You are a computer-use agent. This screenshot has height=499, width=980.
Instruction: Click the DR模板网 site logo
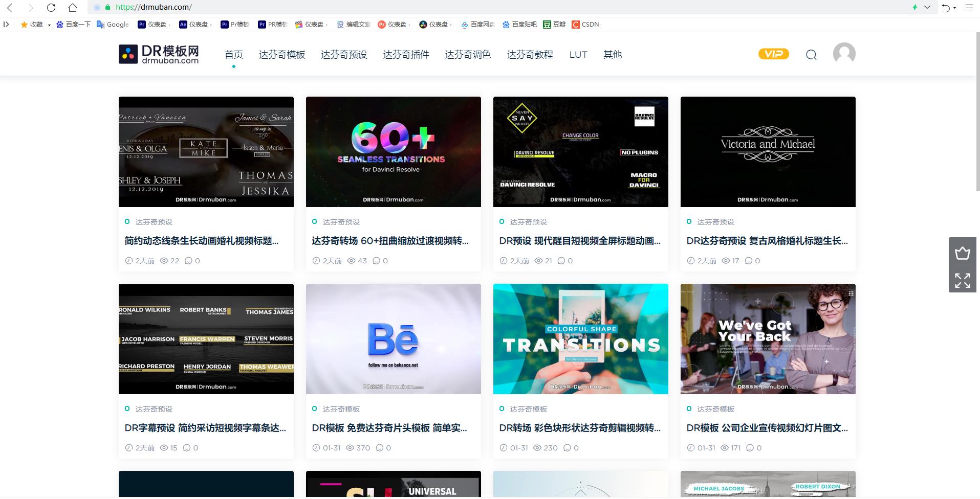tap(158, 54)
